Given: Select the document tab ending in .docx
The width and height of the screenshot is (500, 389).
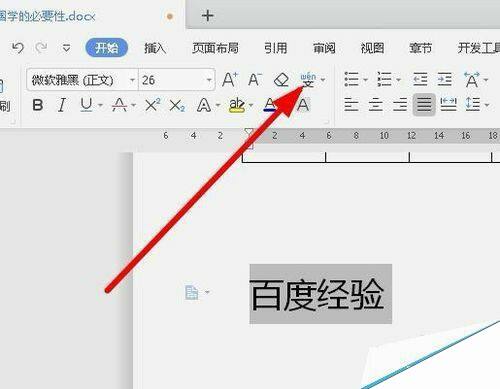Looking at the screenshot, I should 47,16.
